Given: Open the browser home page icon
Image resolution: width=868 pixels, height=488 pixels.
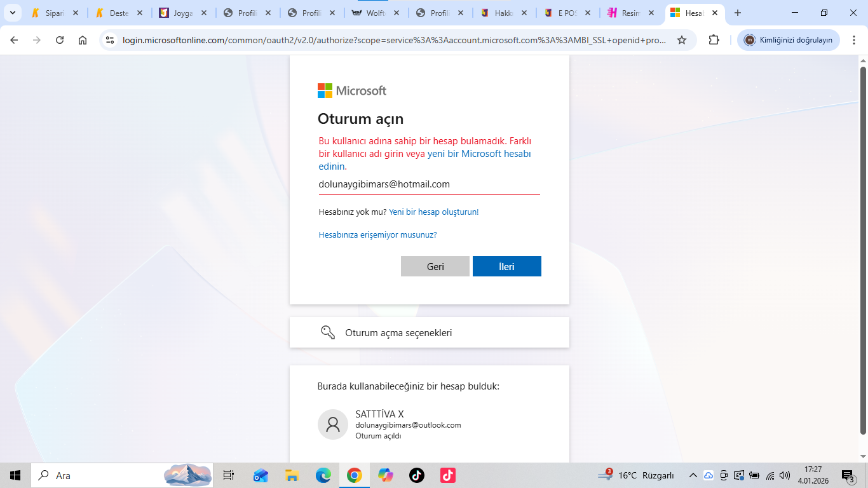Looking at the screenshot, I should (83, 40).
